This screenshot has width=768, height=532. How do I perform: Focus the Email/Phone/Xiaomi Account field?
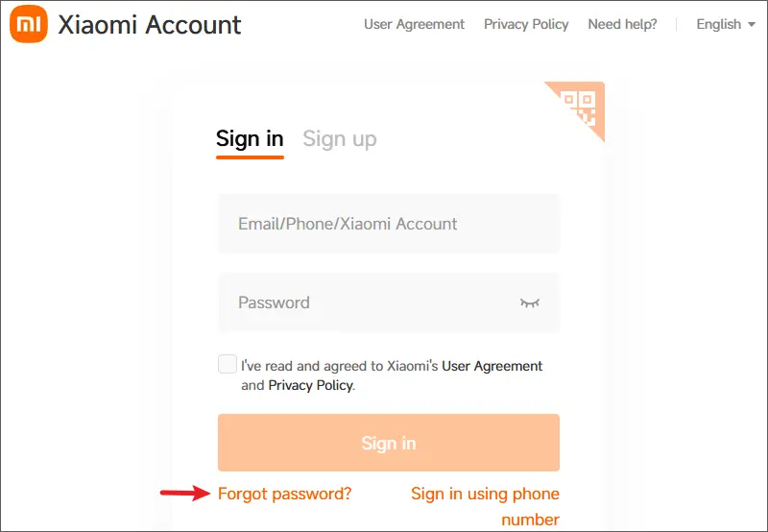[389, 224]
